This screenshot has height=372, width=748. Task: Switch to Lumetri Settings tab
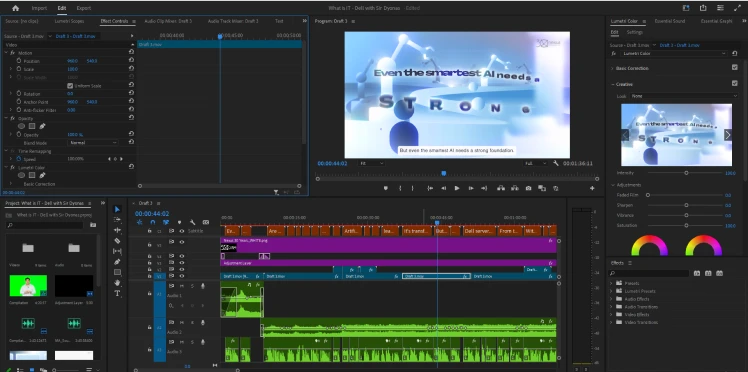(x=634, y=32)
